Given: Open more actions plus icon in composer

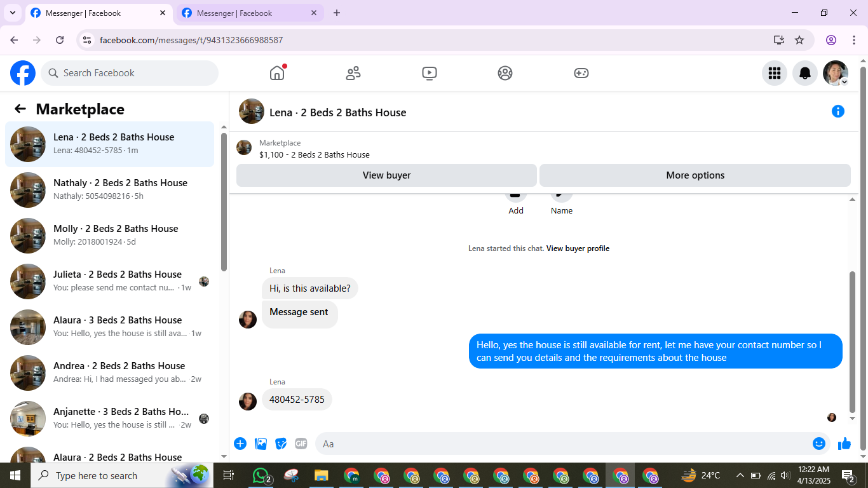Looking at the screenshot, I should tap(240, 444).
